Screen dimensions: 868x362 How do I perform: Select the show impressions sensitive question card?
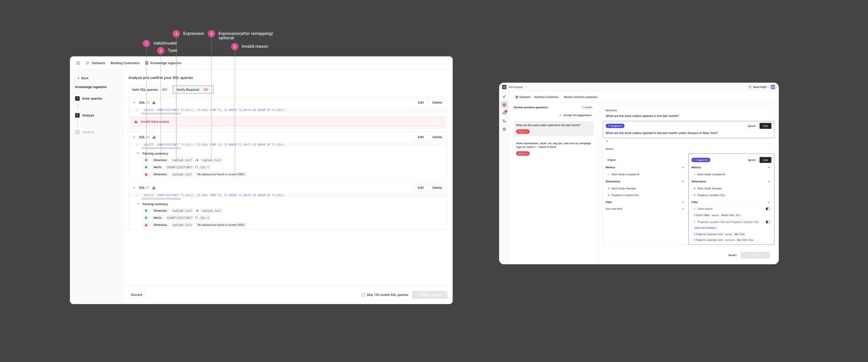click(x=554, y=148)
